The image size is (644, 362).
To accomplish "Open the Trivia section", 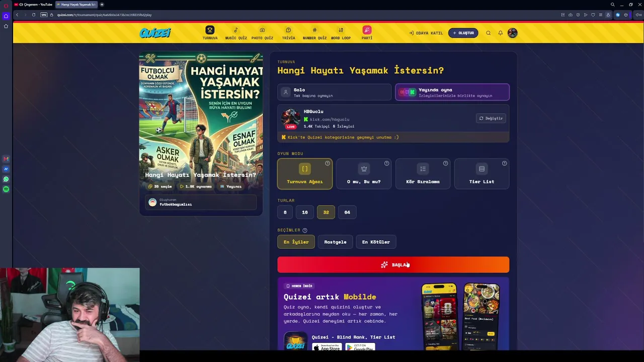I will (288, 33).
